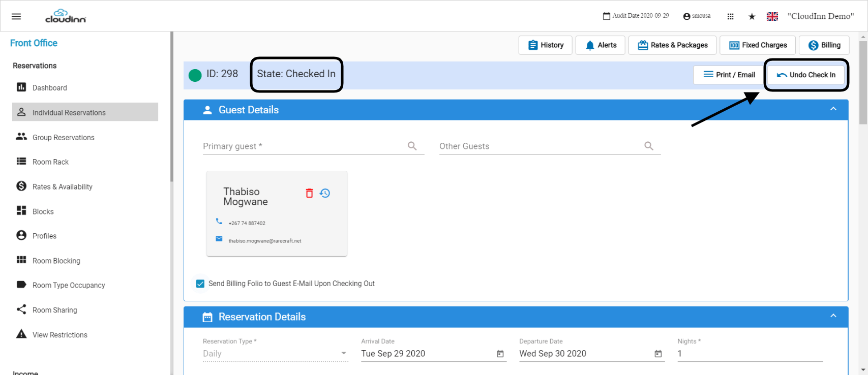Open Fixed Charges

coord(758,45)
